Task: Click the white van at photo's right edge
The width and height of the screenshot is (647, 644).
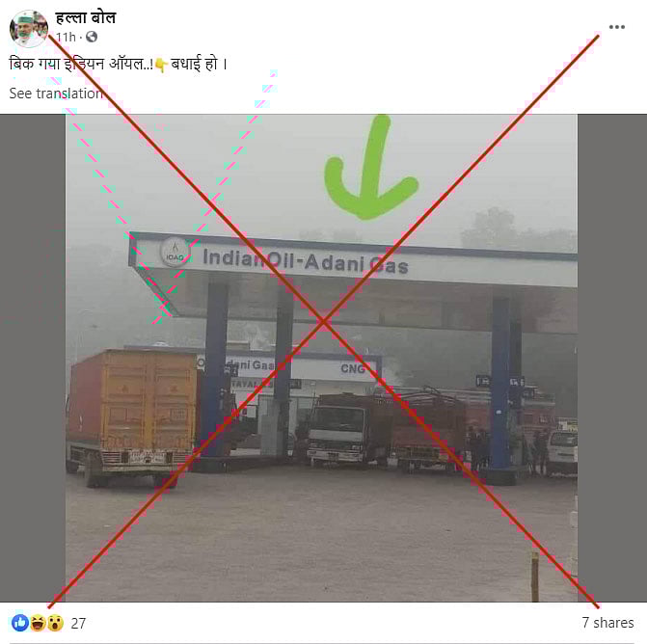Action: tap(562, 452)
